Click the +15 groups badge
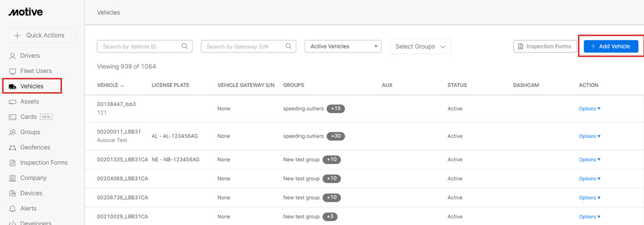Image resolution: width=644 pixels, height=225 pixels. pos(336,108)
